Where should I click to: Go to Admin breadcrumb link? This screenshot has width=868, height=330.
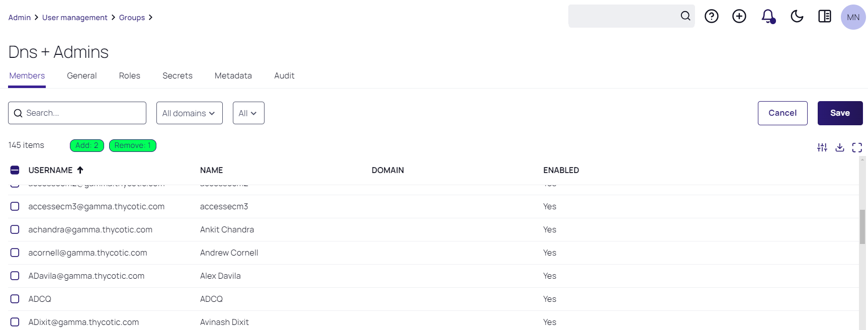pyautogui.click(x=20, y=18)
